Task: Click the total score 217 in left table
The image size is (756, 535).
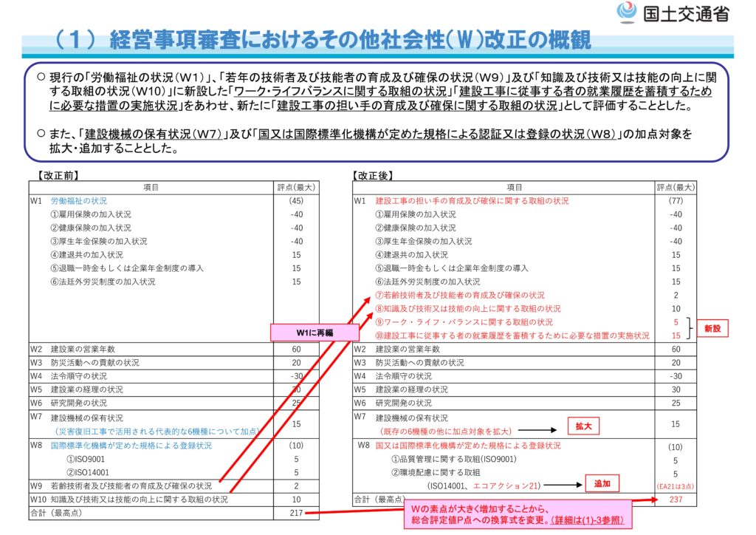Action: click(x=296, y=511)
